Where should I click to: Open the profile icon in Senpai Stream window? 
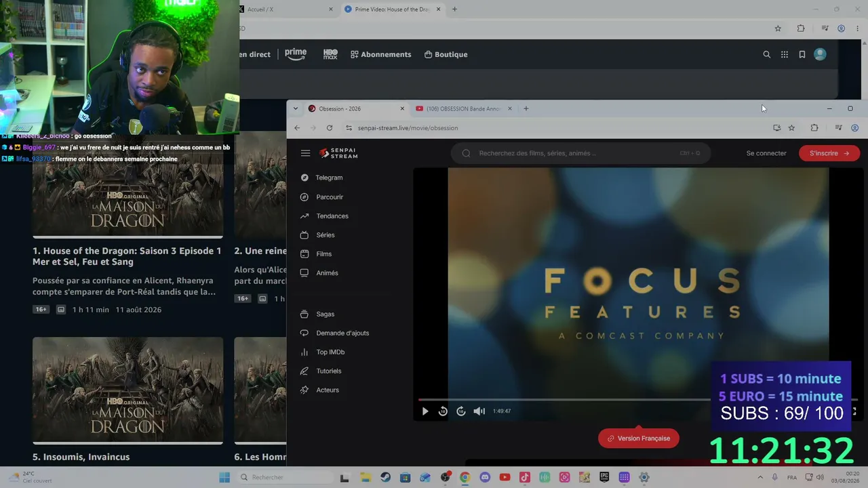[x=855, y=128]
